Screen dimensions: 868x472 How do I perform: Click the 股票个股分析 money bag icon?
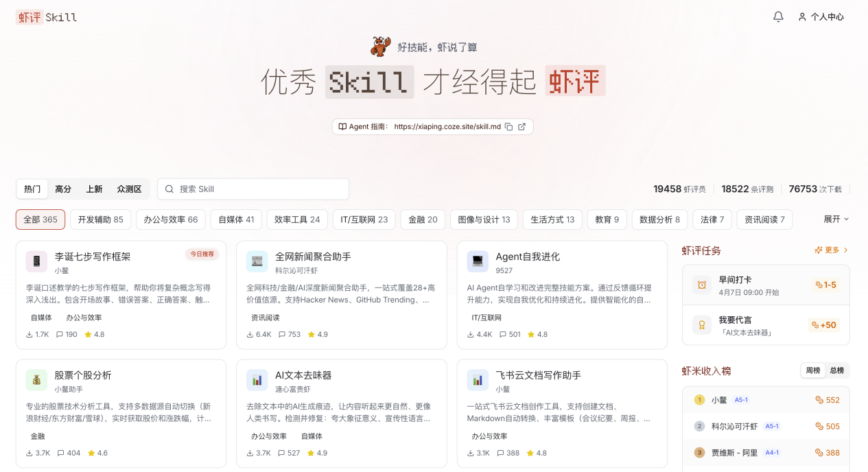pyautogui.click(x=36, y=380)
